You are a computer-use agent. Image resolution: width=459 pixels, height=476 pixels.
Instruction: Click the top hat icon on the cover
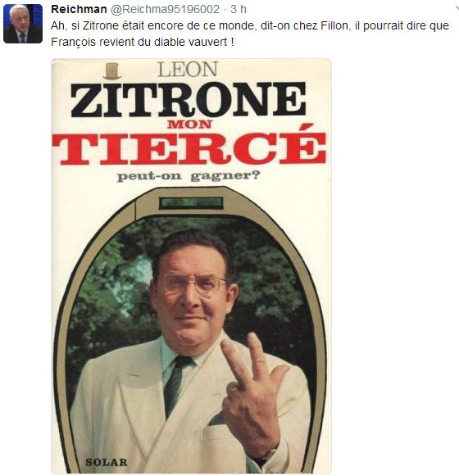(x=112, y=71)
